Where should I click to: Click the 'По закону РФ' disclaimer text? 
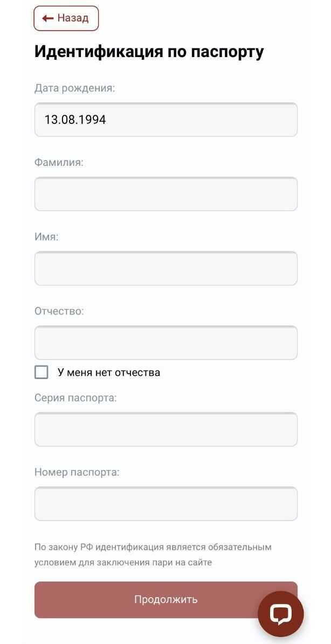[x=153, y=555]
